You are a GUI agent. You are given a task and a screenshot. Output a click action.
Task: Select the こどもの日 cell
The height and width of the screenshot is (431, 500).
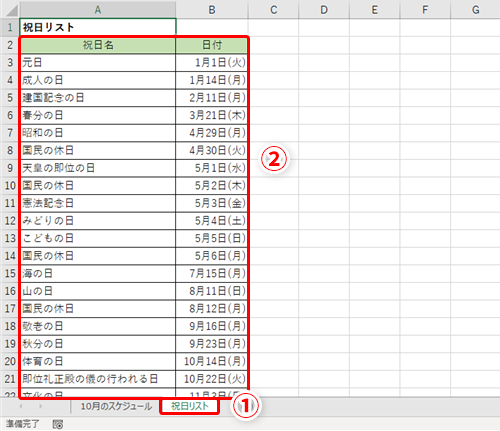(x=98, y=238)
